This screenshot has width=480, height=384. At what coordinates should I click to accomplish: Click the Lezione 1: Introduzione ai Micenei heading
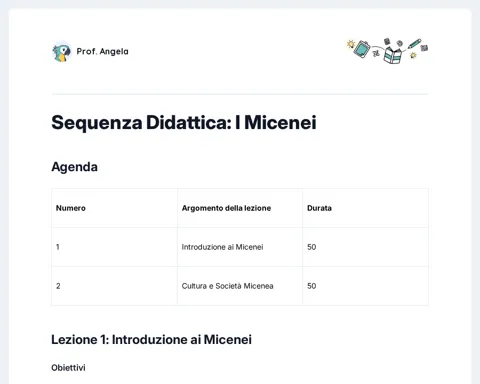[x=151, y=340]
